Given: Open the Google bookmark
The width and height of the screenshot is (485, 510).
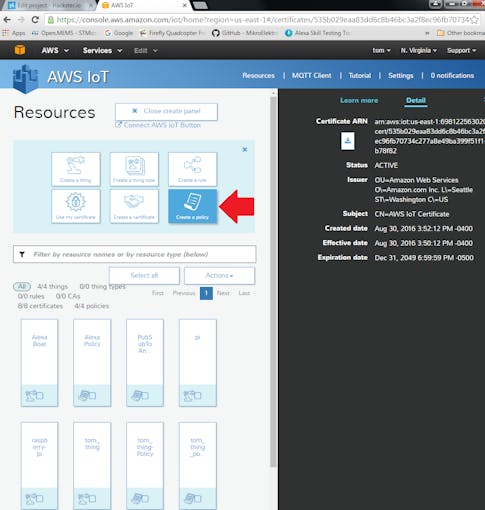Looking at the screenshot, I should 119,33.
